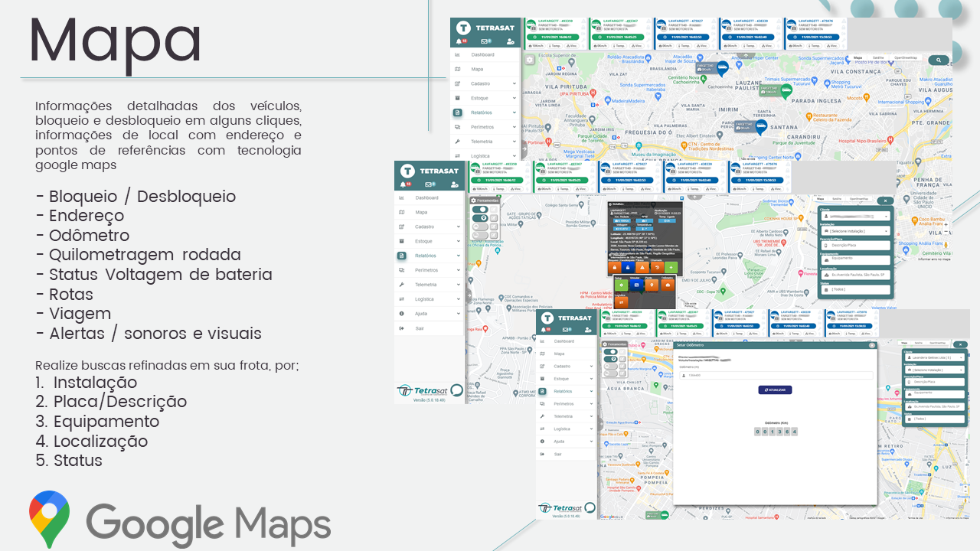This screenshot has height=551, width=980.
Task: Toggle the pin switch in the bottom screenshot's Ferramentas
Action: pyautogui.click(x=610, y=359)
